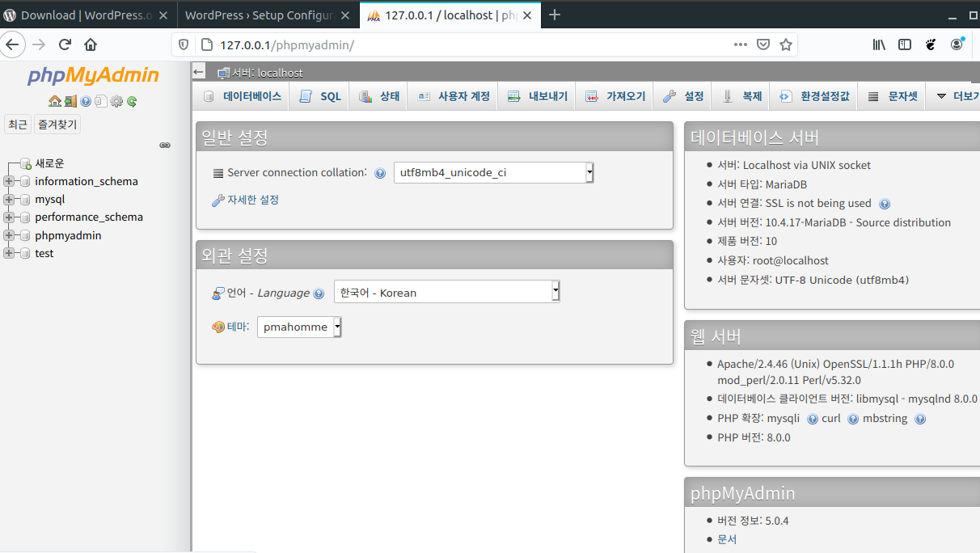The height and width of the screenshot is (553, 980).
Task: Click the tracking protection shield icon
Action: pos(184,44)
